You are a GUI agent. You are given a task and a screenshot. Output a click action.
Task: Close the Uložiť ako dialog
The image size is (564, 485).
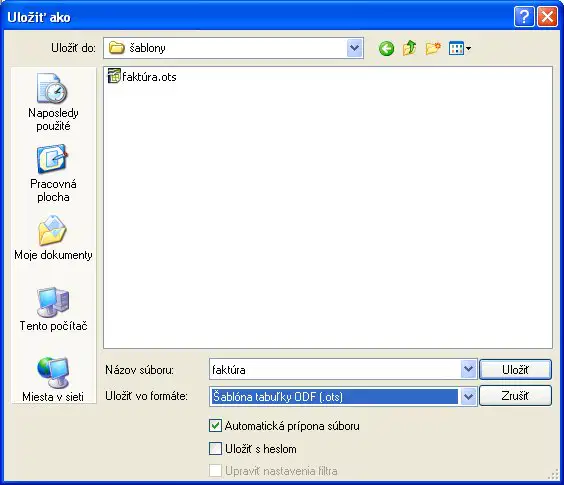(x=547, y=17)
